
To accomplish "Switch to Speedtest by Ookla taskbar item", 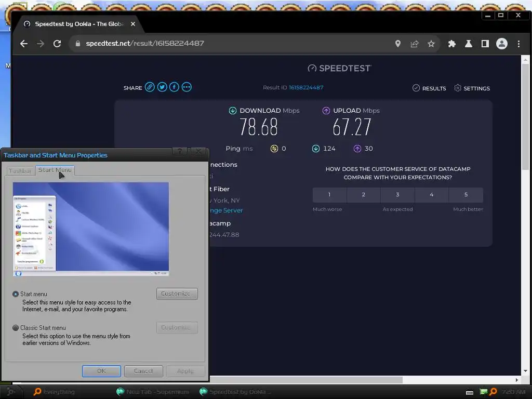I will tap(236, 392).
